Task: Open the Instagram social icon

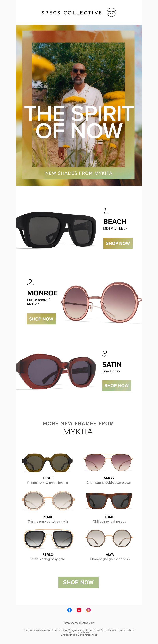Action: coord(88,610)
